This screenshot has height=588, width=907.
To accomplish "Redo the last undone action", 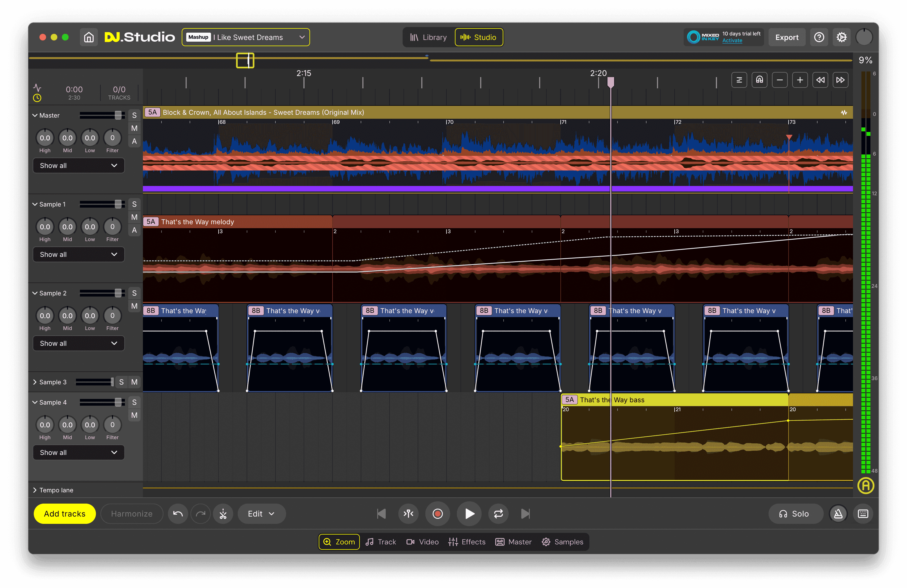I will (x=201, y=514).
